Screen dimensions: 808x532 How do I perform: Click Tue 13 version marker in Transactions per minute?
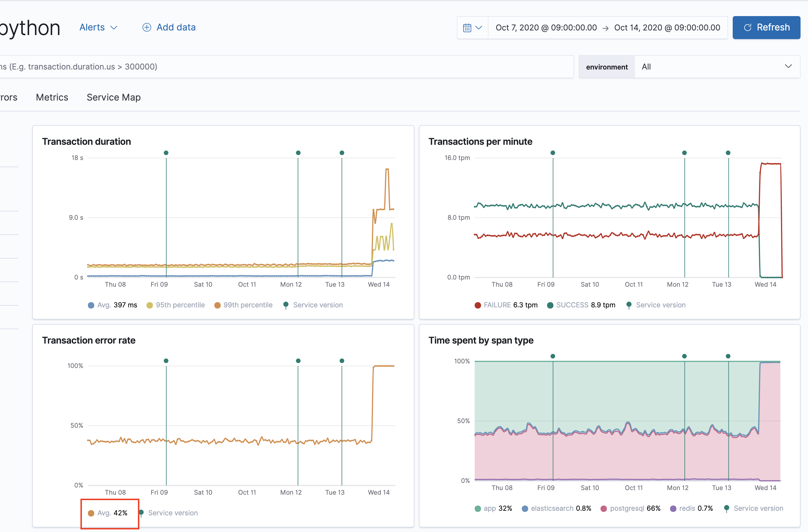coord(728,153)
